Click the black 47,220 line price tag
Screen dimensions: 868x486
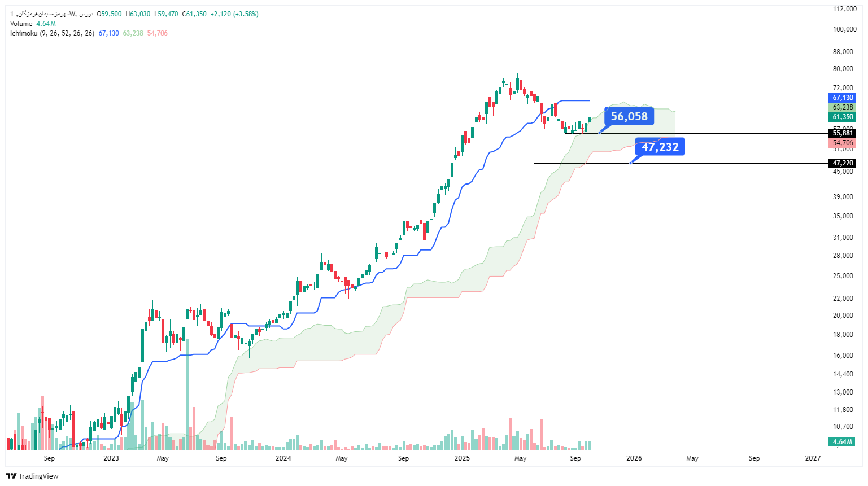pos(843,163)
